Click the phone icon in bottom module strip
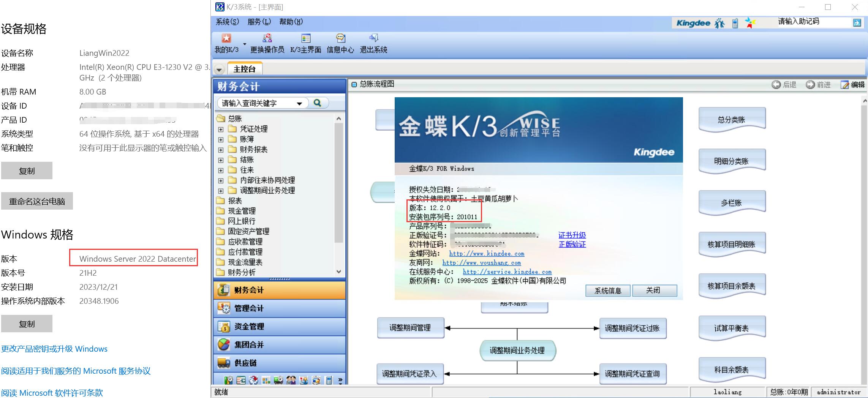This screenshot has width=868, height=398. (x=329, y=380)
